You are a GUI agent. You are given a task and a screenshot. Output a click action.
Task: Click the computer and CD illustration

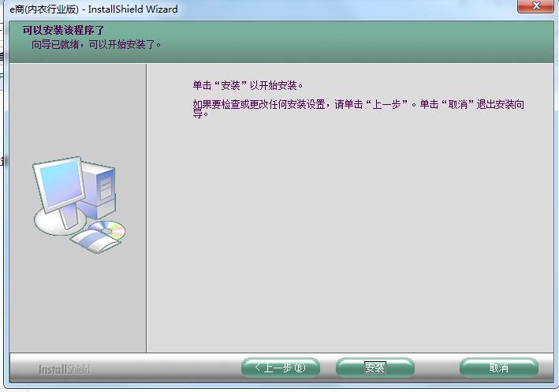click(x=79, y=205)
